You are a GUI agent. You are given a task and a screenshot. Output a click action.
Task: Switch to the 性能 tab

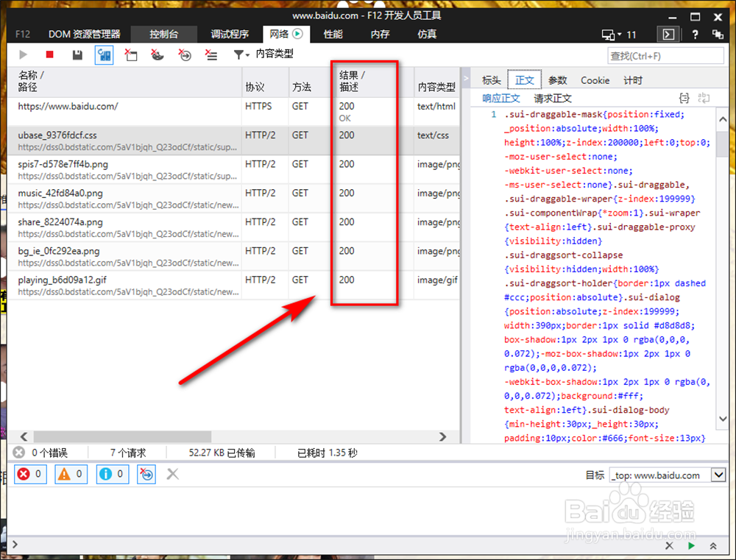(333, 35)
